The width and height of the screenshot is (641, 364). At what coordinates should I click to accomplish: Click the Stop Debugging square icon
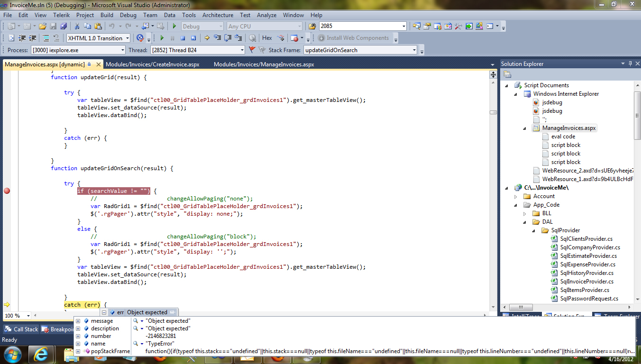click(183, 38)
